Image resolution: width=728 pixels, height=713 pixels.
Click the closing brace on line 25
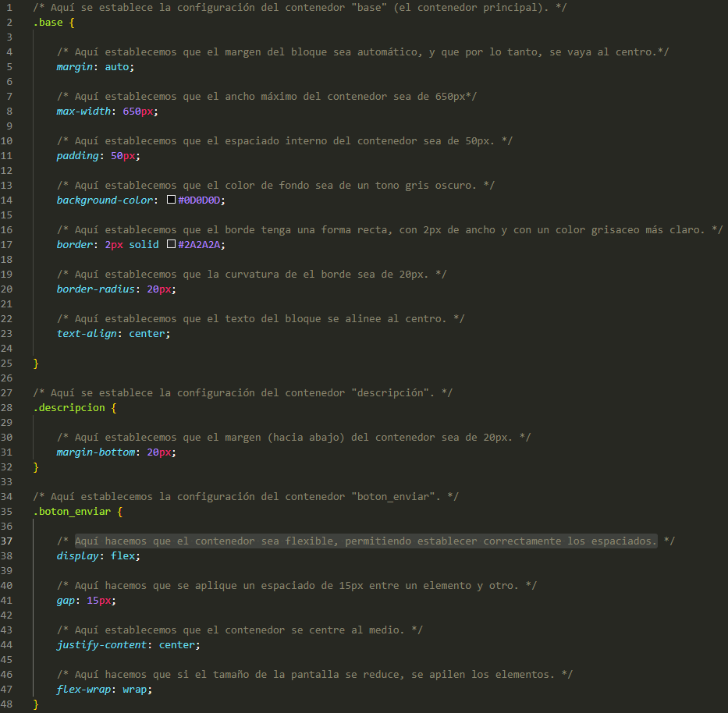point(36,364)
